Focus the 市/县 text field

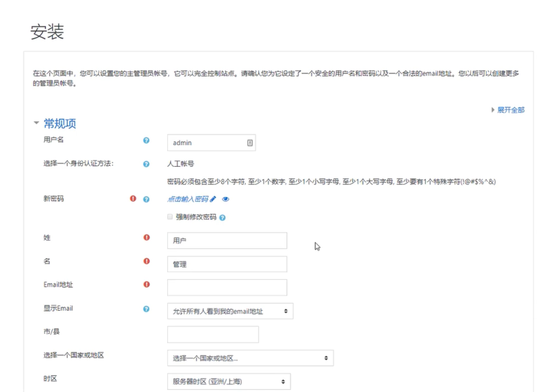(x=213, y=334)
